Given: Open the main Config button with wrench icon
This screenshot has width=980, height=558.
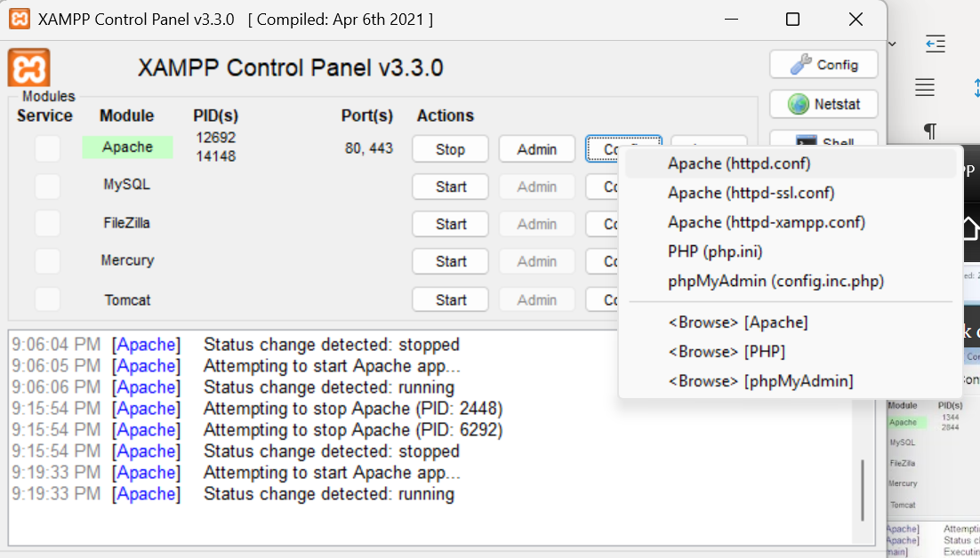Looking at the screenshot, I should pos(823,64).
